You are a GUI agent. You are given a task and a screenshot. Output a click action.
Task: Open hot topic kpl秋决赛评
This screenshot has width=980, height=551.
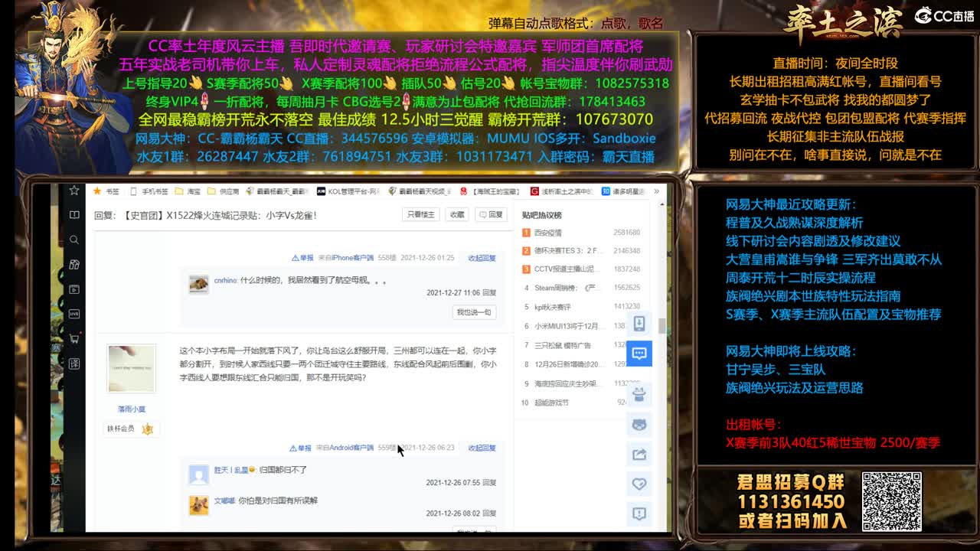coord(553,307)
